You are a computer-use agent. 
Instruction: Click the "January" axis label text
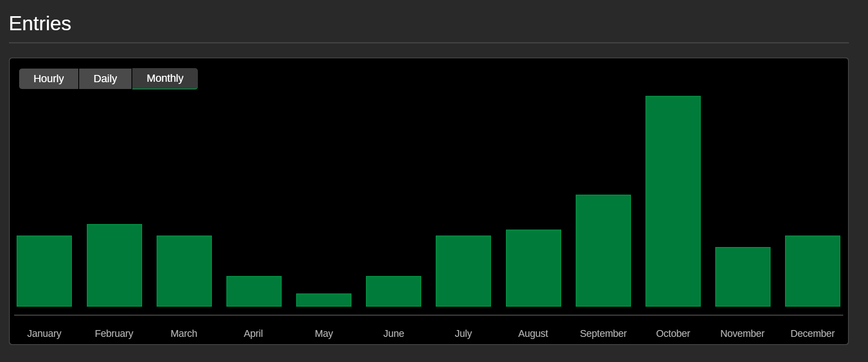(x=44, y=333)
